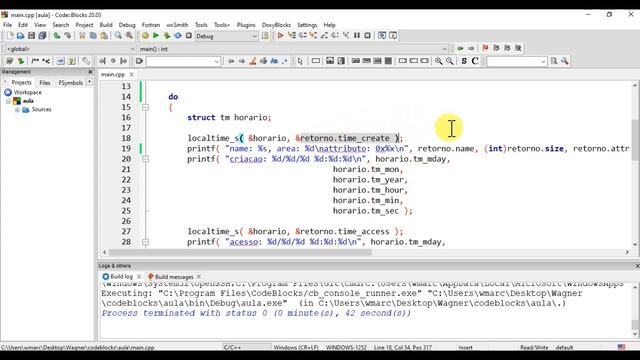Click line number 18 in the margin
The width and height of the screenshot is (640, 360).
pos(126,138)
